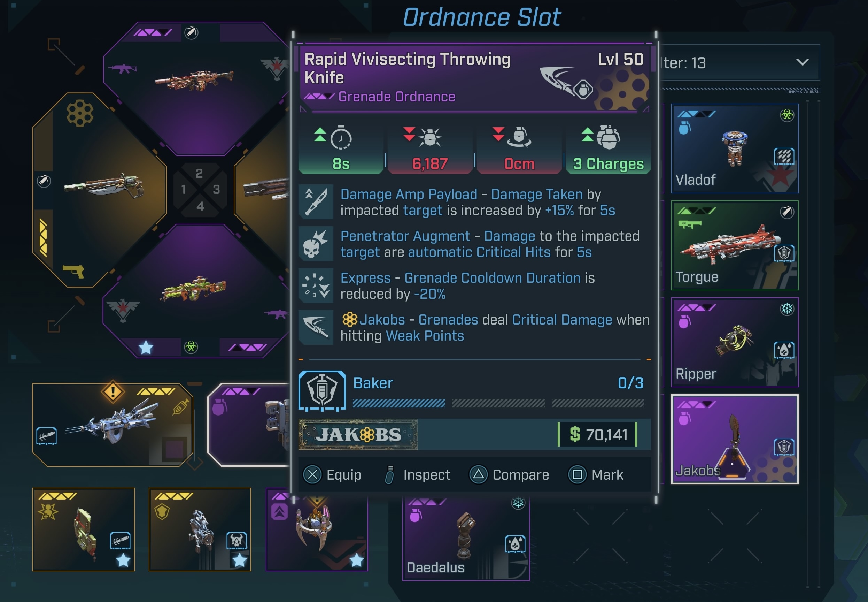
Task: Select the Ripper grenade card
Action: (x=734, y=342)
